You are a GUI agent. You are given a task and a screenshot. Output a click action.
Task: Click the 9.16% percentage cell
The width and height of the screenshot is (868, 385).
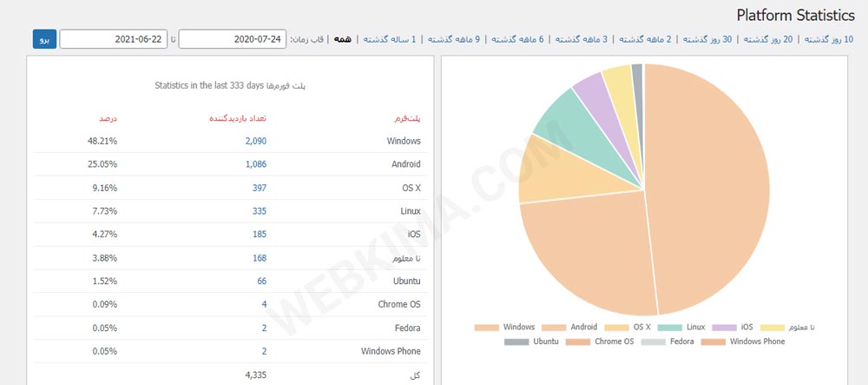click(105, 189)
